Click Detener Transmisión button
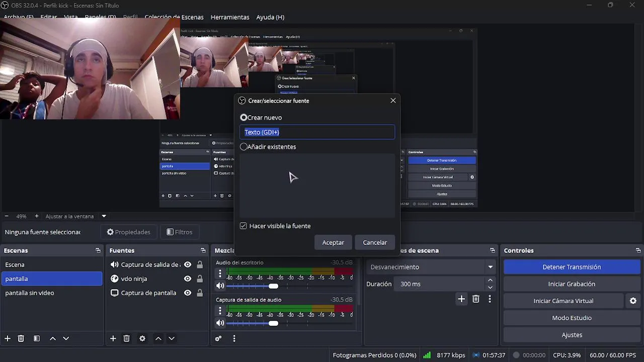Screen dimensions: 644x362 (x=572, y=267)
